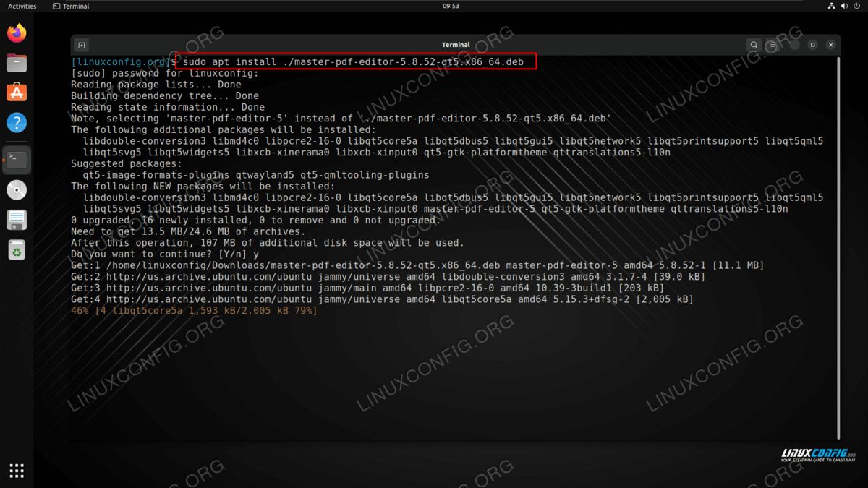
Task: Open the Help icon in dock
Action: point(17,122)
